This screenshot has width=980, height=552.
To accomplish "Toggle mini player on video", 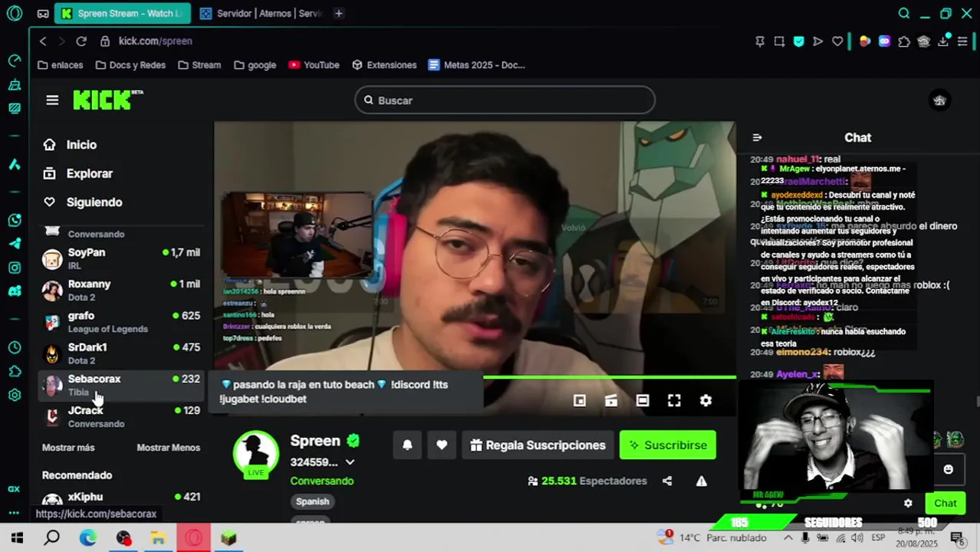I will (x=580, y=400).
